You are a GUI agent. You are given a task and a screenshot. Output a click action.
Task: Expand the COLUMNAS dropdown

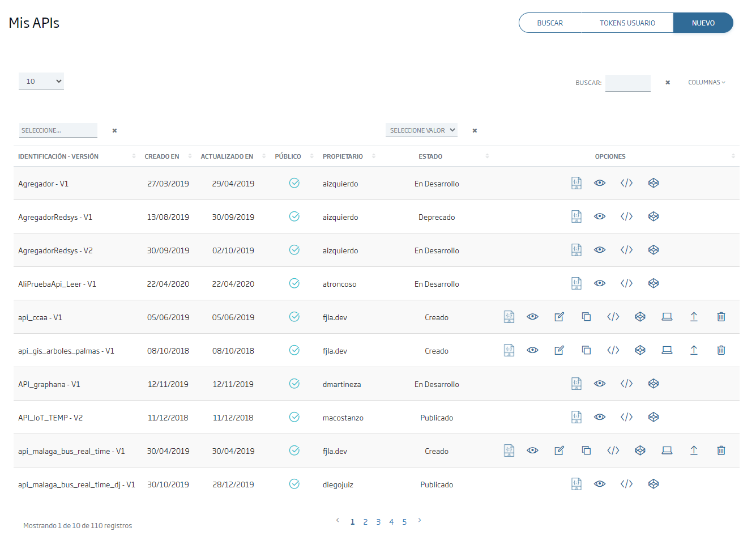click(707, 82)
